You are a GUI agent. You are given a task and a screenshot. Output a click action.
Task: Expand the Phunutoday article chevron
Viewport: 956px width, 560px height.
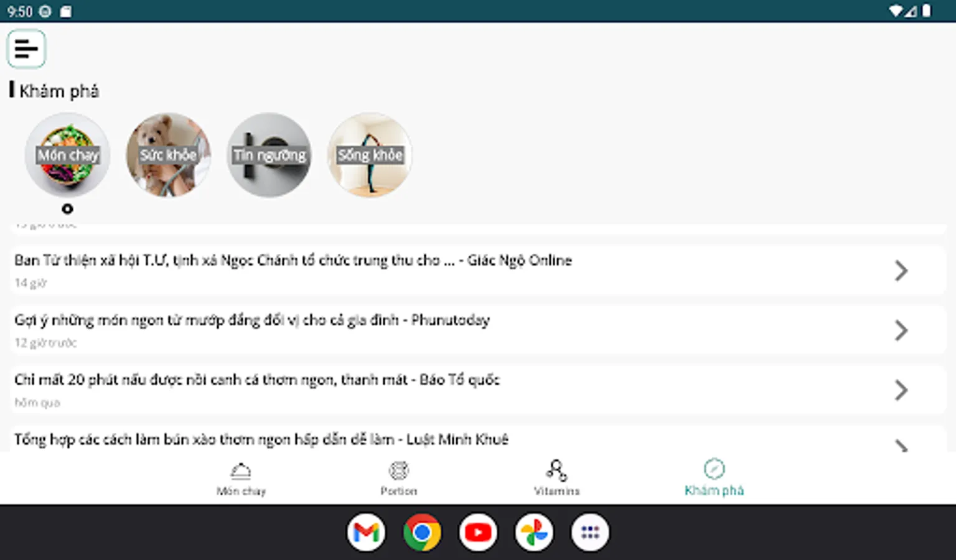click(x=901, y=330)
